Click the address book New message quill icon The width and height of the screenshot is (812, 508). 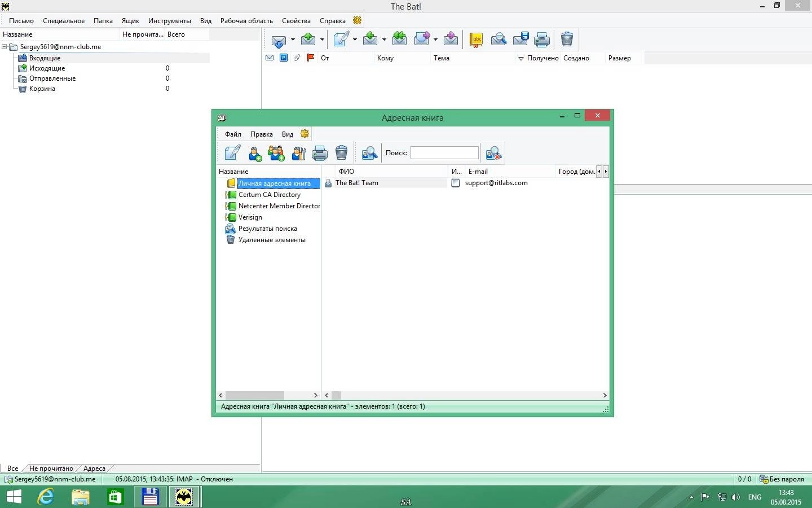pyautogui.click(x=232, y=153)
